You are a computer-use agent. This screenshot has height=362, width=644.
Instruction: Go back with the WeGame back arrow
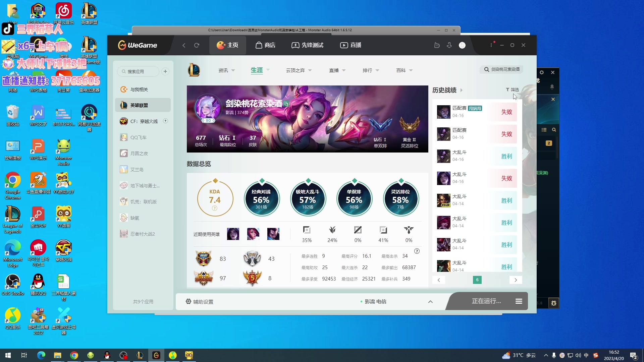tap(184, 45)
